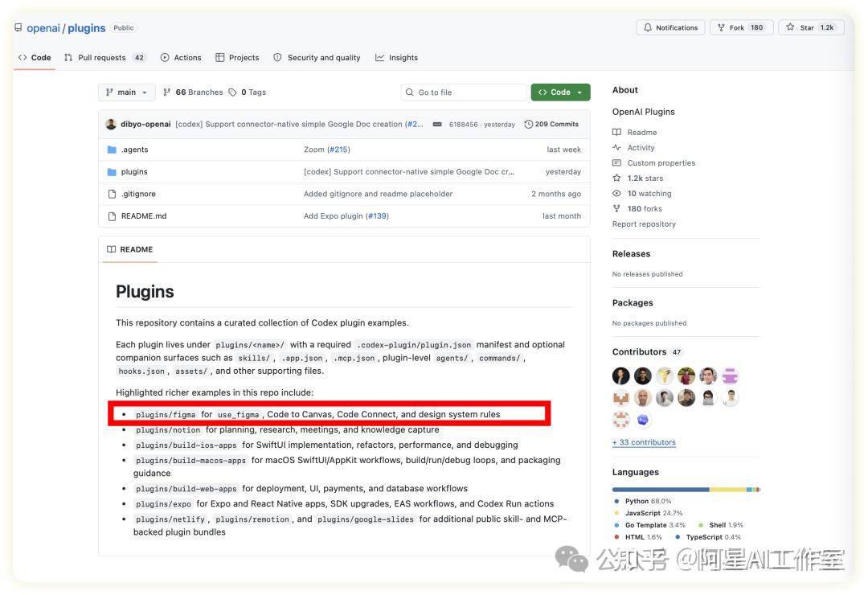Open the + 33 contributors link
Viewport: 868px width, 595px height.
tap(644, 442)
